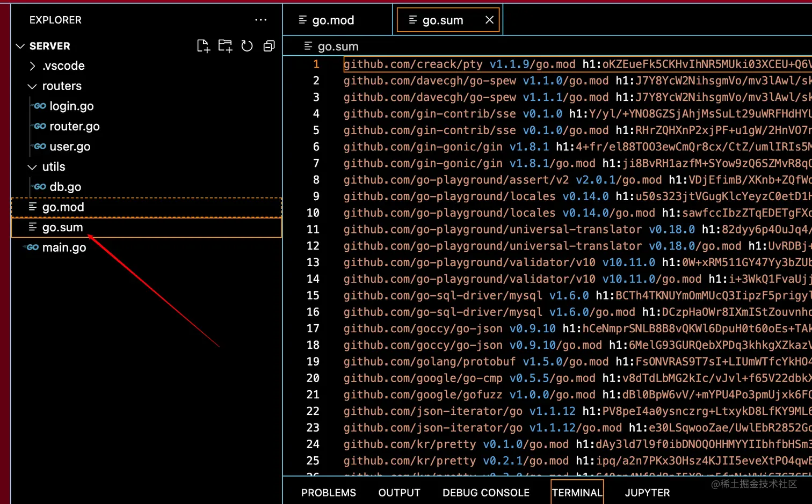The image size is (812, 504).
Task: Click the gin-contrib/sse v0.1.0 h1:Y/yl line
Action: 577,114
